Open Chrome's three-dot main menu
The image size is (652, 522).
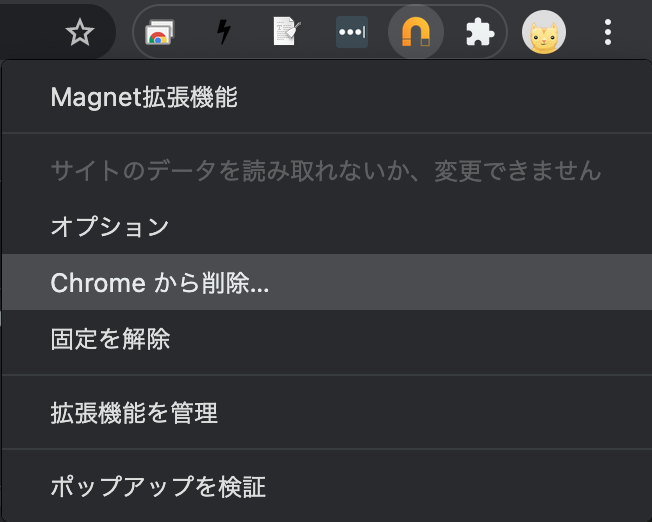(608, 32)
